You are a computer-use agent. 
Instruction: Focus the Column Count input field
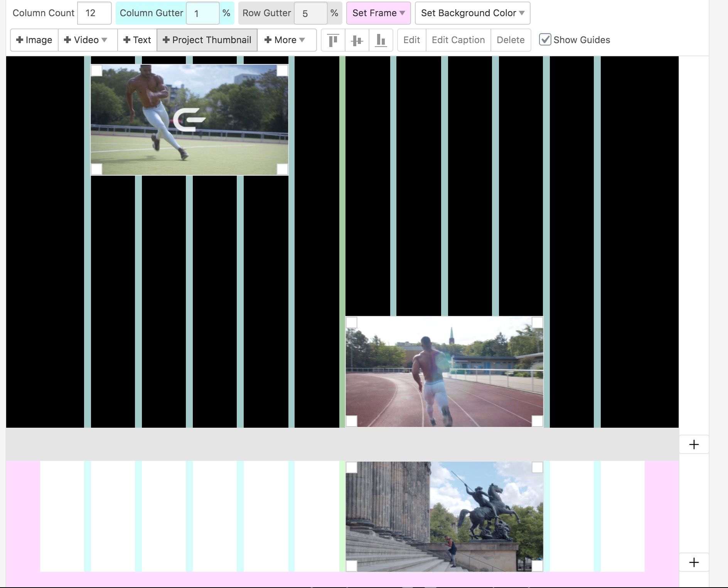(x=94, y=13)
